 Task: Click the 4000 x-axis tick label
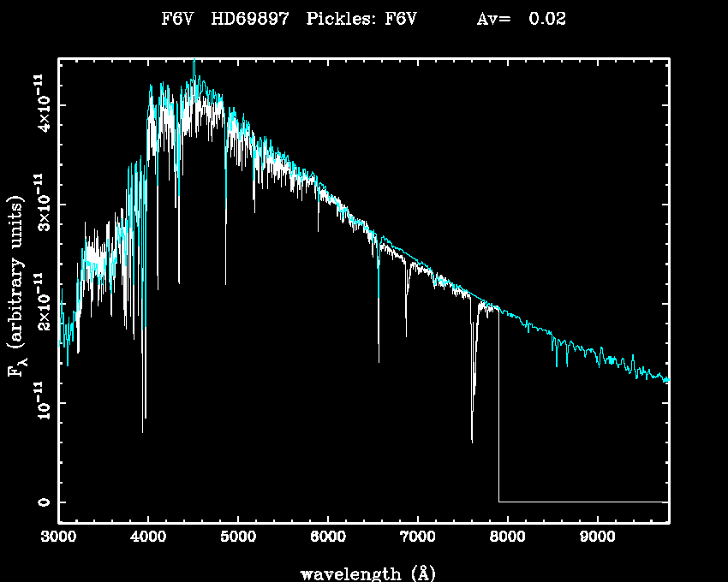tap(148, 537)
